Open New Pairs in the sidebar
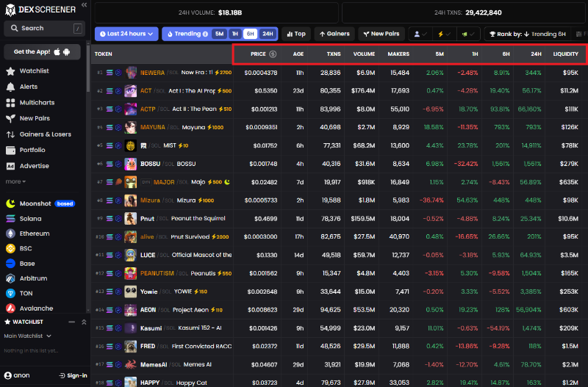Viewport: 588px width, 387px height. pyautogui.click(x=28, y=118)
